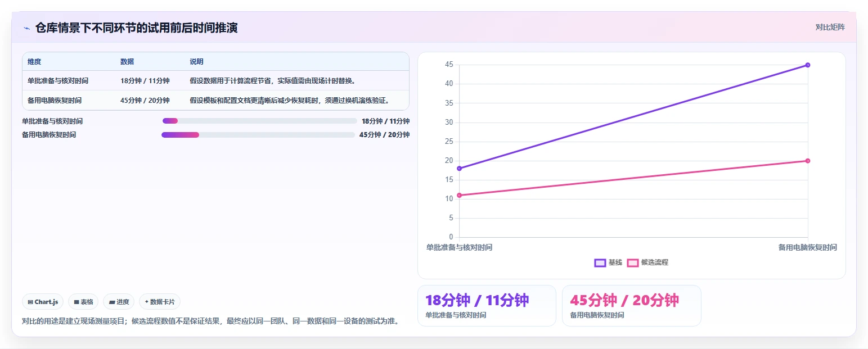868x349 pixels.
Task: Click the note starting 假设模板和配置文档更清晰
Action: (x=290, y=101)
